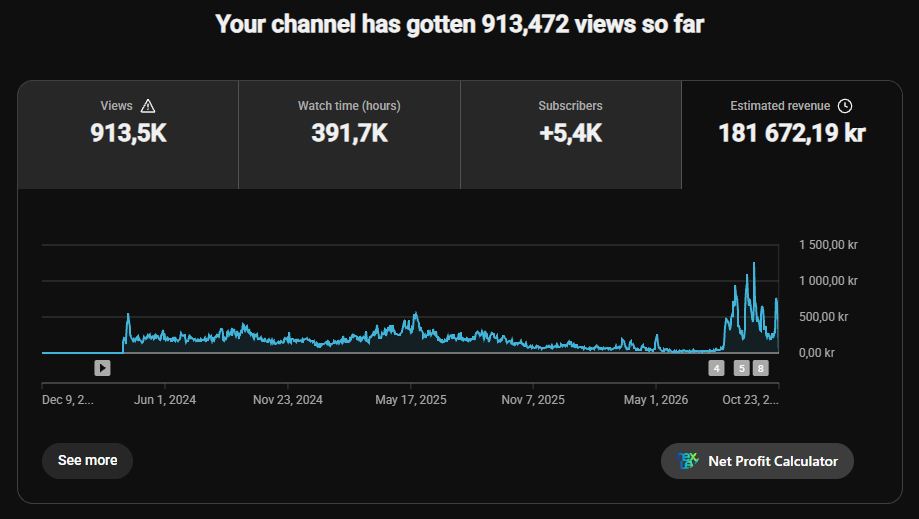Screen dimensions: 919x519
Task: Click the Nov 23, 2024 axis label
Action: click(x=288, y=400)
